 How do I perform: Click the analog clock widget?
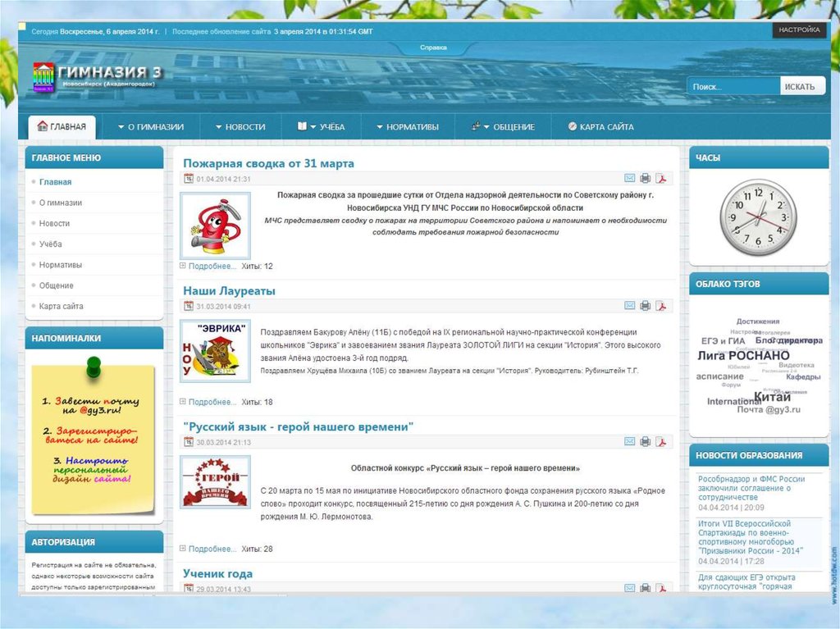[758, 217]
